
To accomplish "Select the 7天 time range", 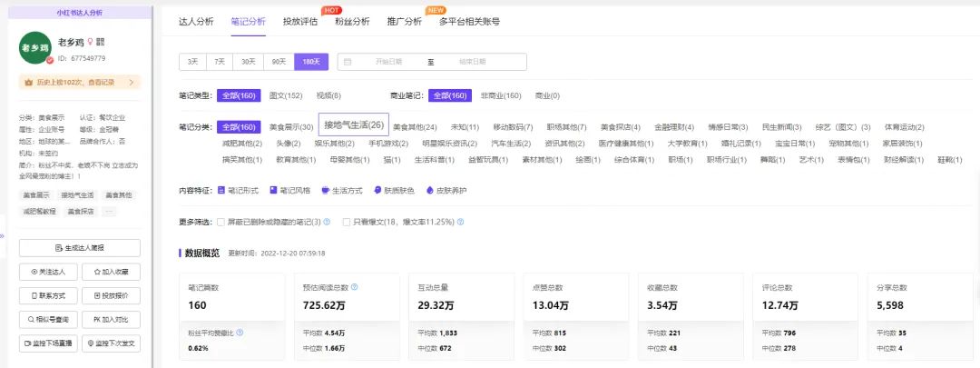I will [x=220, y=62].
